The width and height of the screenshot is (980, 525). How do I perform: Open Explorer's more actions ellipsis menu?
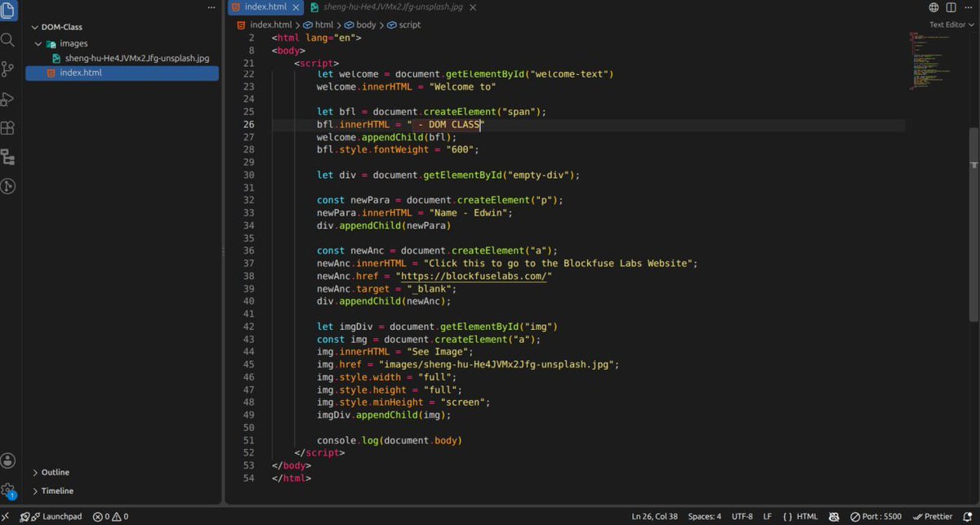(x=212, y=7)
